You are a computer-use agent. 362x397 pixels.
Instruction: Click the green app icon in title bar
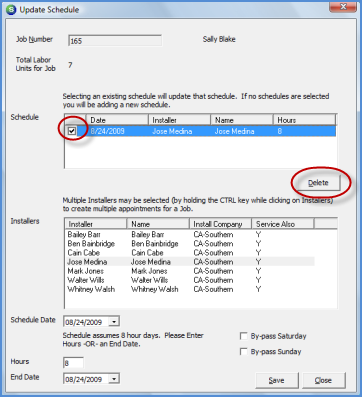[11, 10]
